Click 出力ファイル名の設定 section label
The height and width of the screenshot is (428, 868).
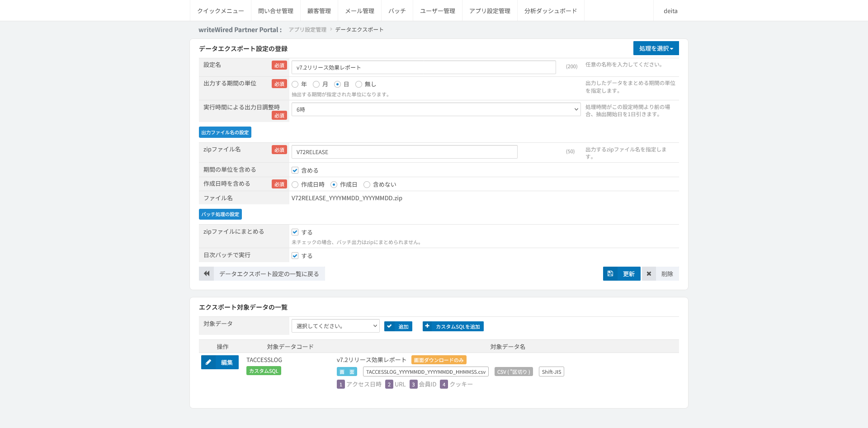click(225, 132)
